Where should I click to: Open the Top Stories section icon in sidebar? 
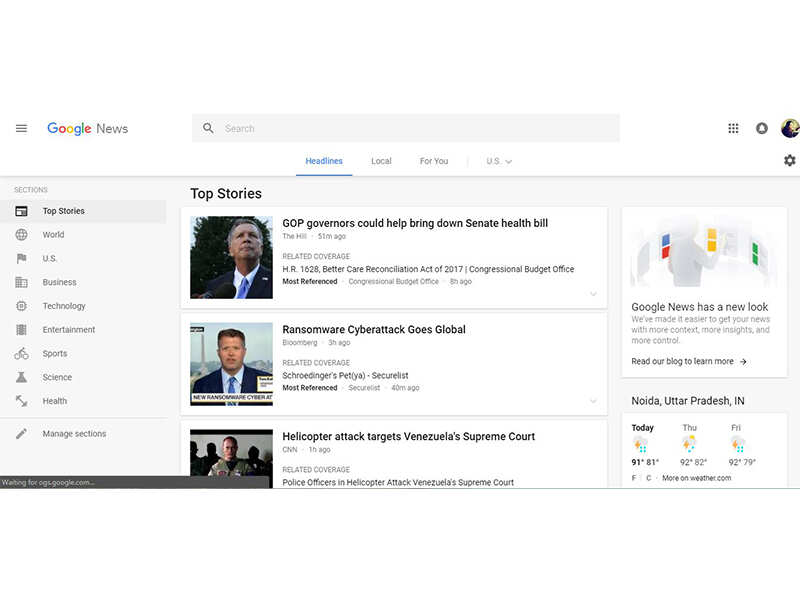(x=21, y=210)
